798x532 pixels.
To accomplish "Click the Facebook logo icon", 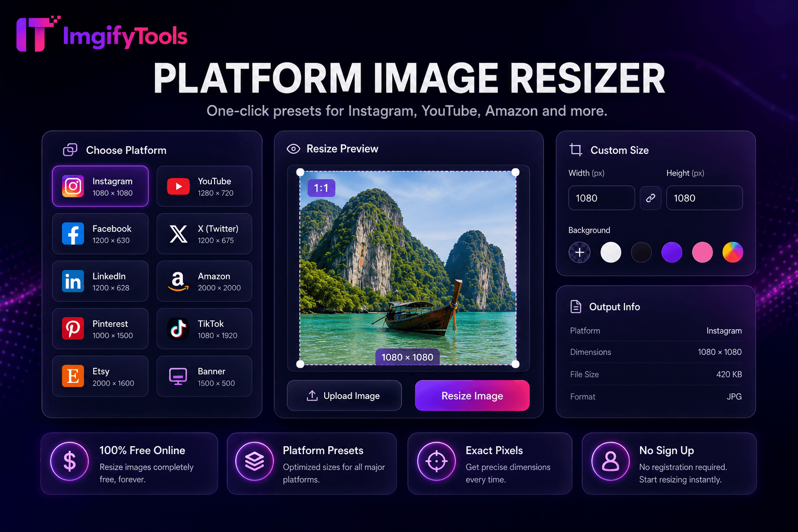I will coord(73,234).
